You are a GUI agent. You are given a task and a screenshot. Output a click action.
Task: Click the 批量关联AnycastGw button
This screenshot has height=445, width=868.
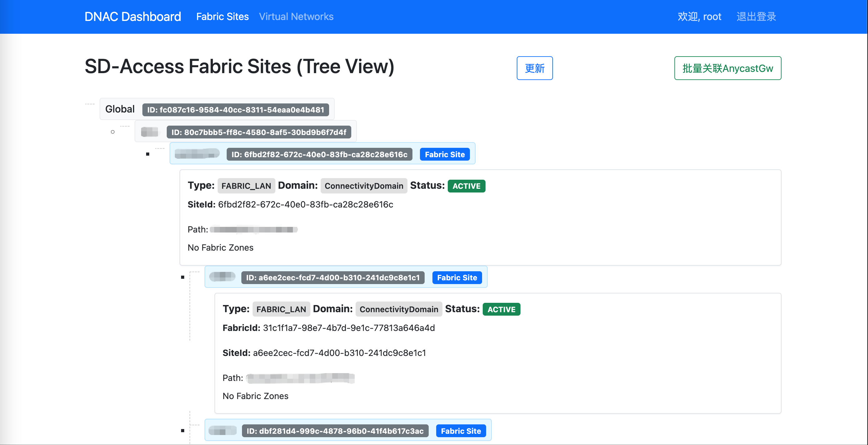coord(728,68)
